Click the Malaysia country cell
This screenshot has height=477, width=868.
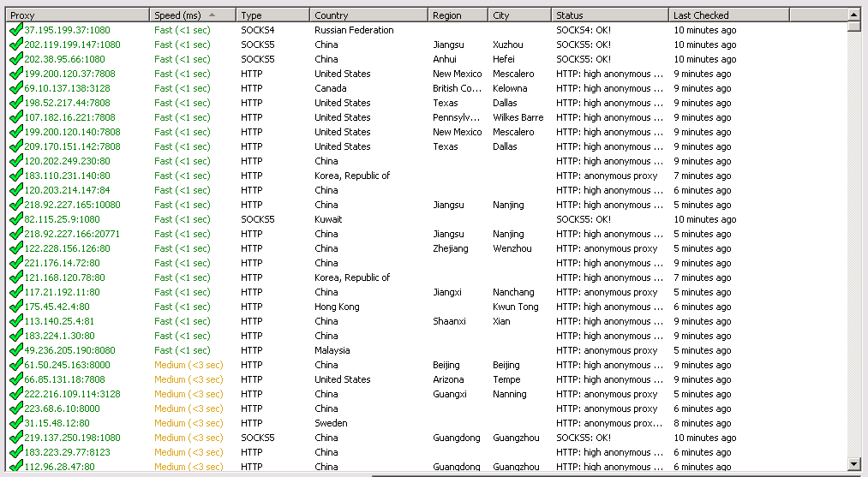[332, 350]
